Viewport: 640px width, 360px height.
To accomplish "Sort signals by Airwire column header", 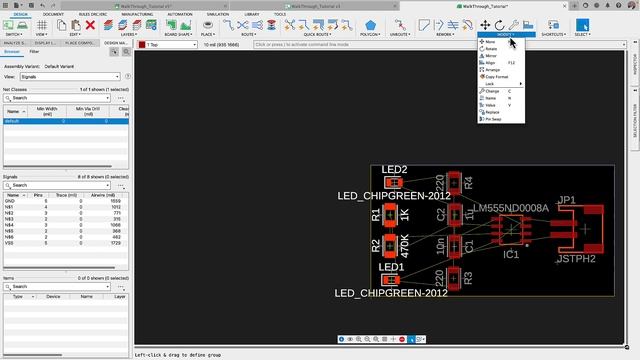I will pos(103,195).
